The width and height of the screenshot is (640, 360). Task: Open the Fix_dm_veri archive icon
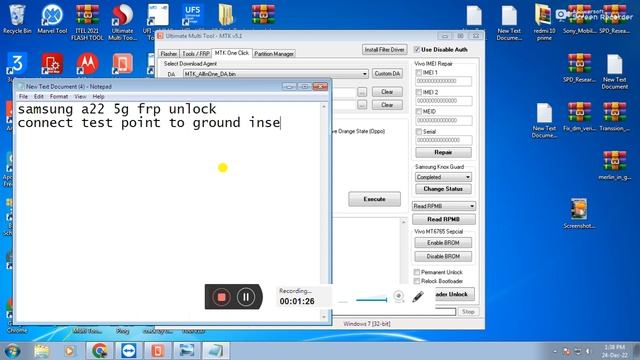(x=579, y=116)
